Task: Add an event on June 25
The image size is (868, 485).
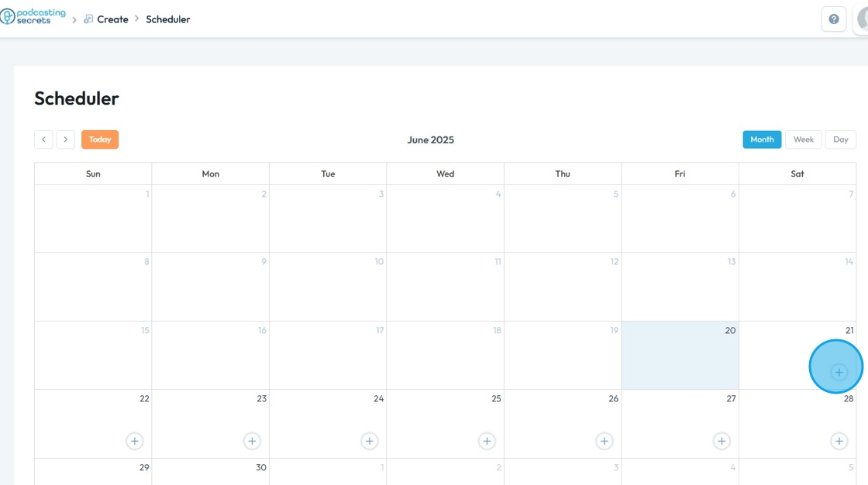Action: click(x=487, y=442)
